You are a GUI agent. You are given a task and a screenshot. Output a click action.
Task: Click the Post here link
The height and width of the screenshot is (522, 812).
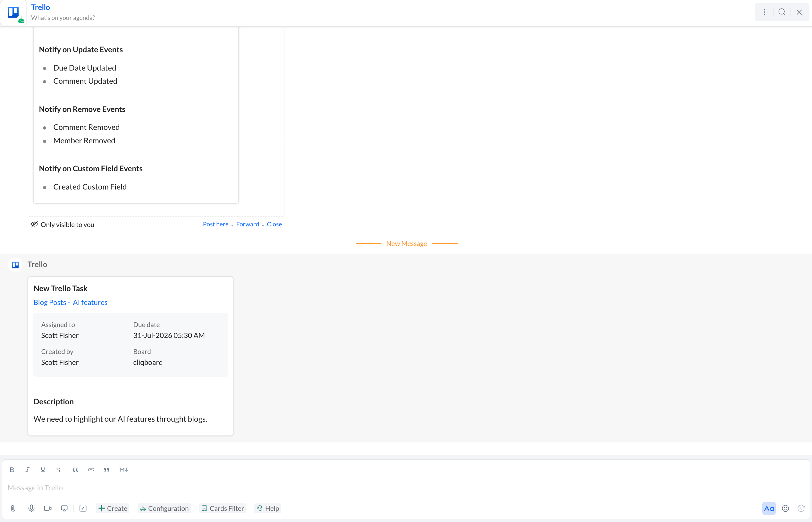(x=216, y=224)
